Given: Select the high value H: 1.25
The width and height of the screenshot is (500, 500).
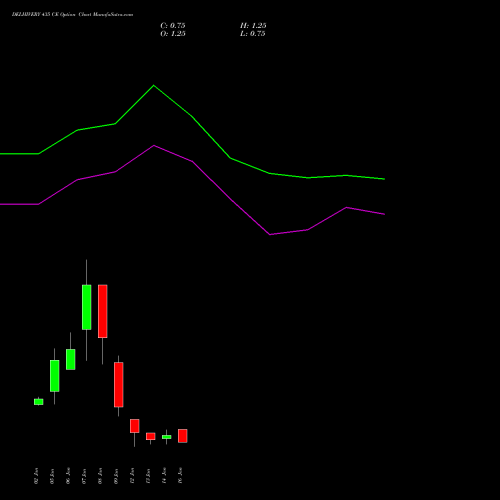Looking at the screenshot, I should coord(253,26).
